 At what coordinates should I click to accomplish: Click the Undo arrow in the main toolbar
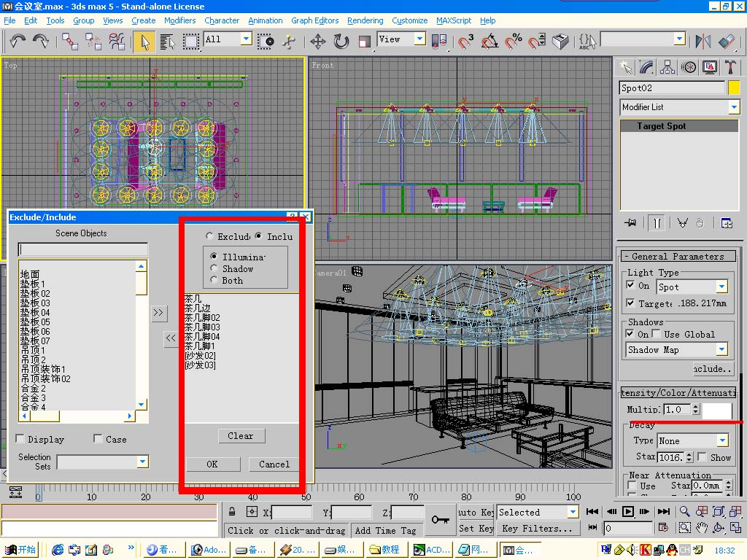(x=18, y=41)
